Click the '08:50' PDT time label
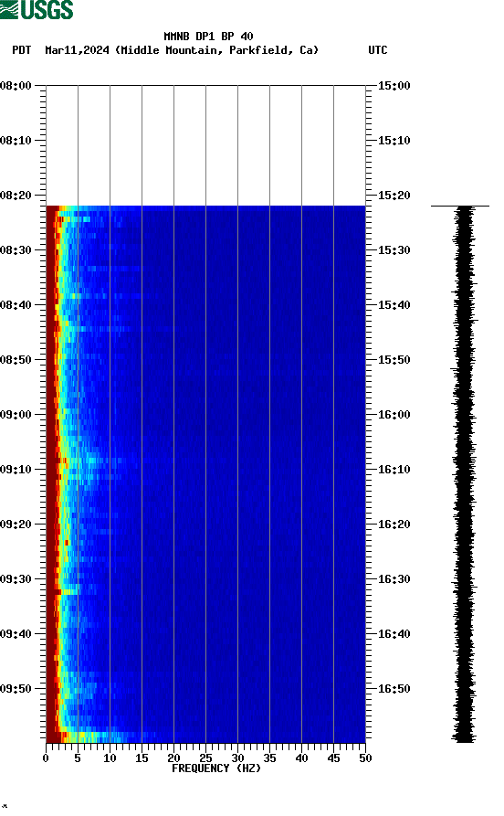This screenshot has width=504, height=816. [16, 360]
